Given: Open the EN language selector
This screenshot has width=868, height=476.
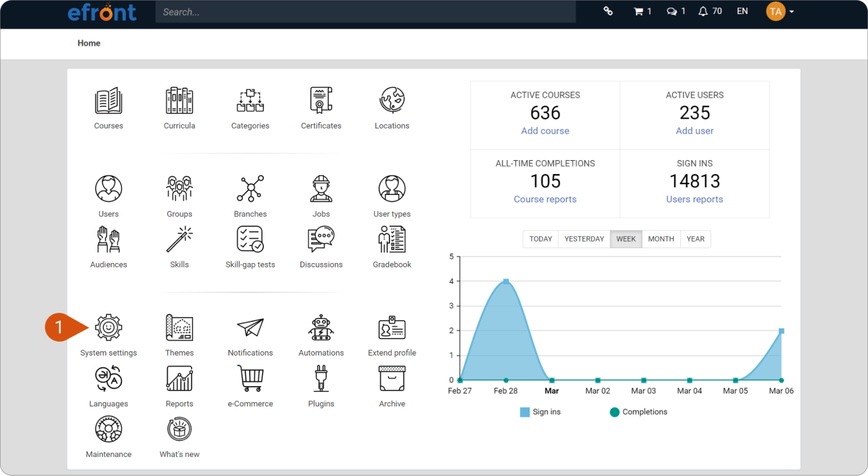Looking at the screenshot, I should [x=742, y=11].
